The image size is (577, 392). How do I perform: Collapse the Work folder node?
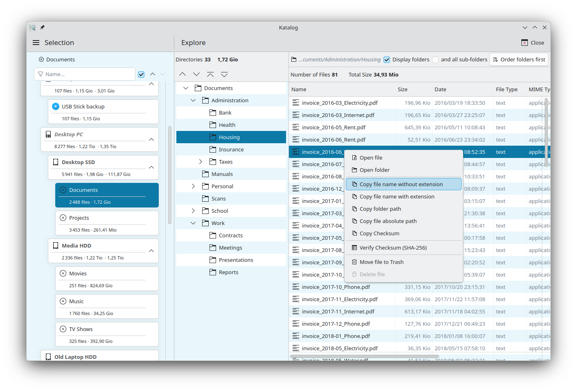click(x=193, y=223)
